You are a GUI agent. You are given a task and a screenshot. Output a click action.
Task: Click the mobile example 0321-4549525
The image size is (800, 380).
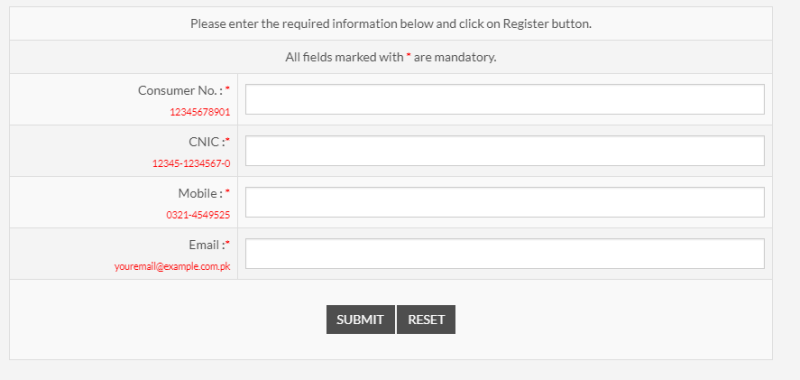pyautogui.click(x=198, y=215)
